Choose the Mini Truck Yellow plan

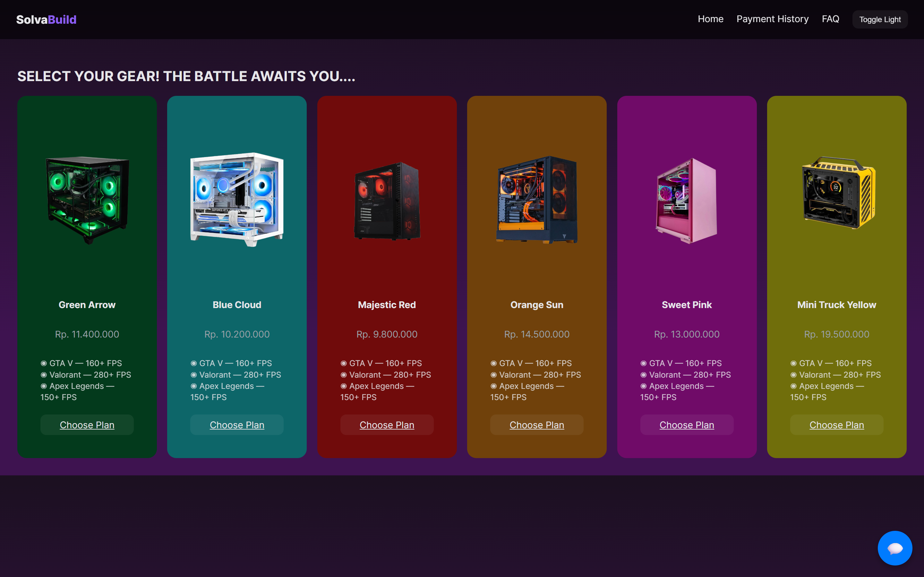tap(836, 425)
